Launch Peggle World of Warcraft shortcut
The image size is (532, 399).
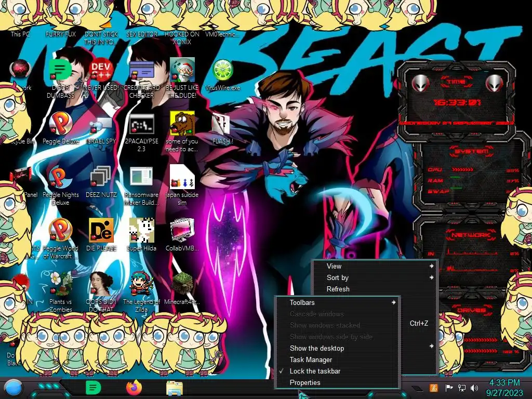60,231
